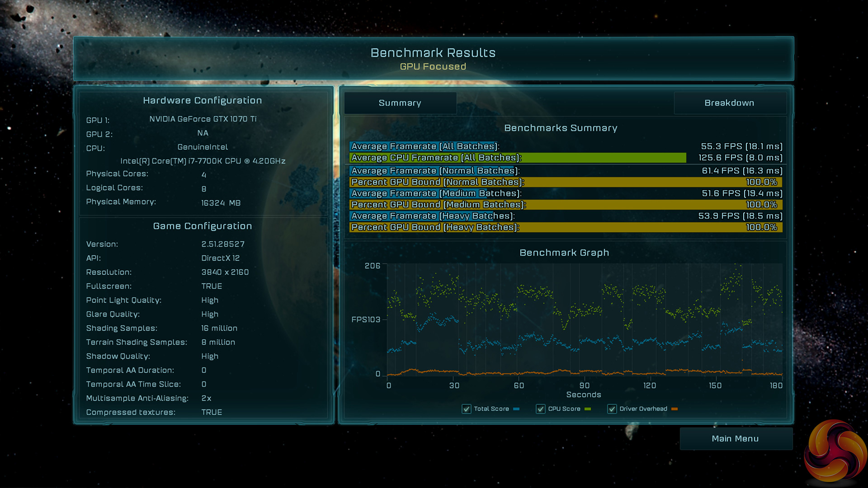Click the orange Driver Overhead legend swatch
The image size is (868, 488).
tap(675, 409)
